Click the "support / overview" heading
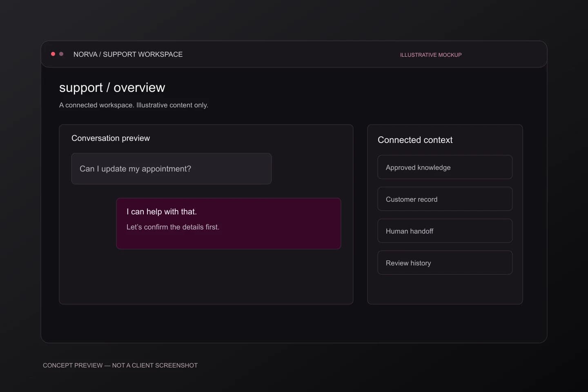 pyautogui.click(x=112, y=88)
